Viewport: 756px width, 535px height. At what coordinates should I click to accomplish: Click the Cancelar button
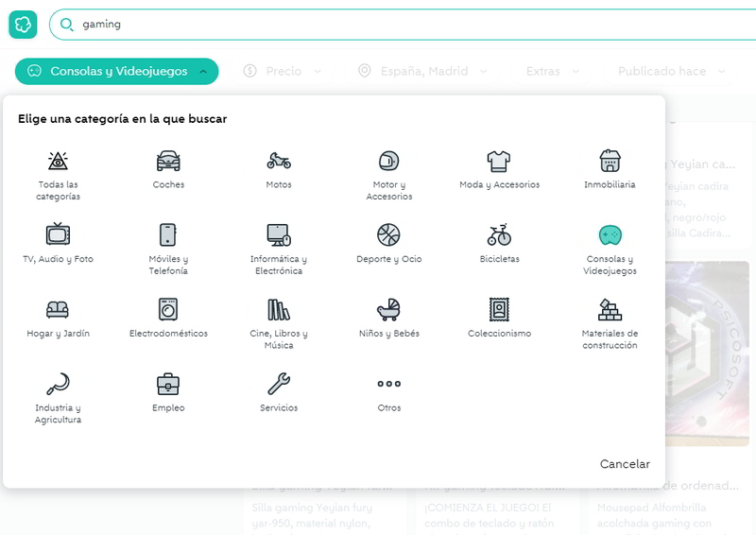click(625, 464)
